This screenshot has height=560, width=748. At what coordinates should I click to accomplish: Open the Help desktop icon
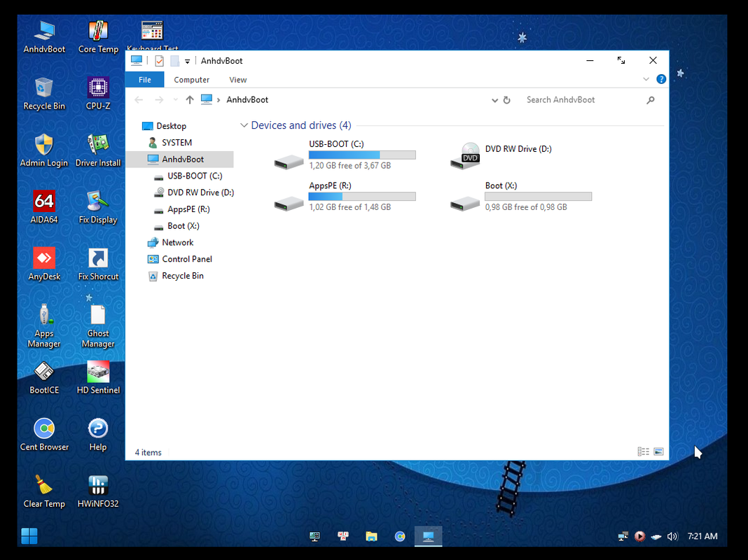coord(98,434)
